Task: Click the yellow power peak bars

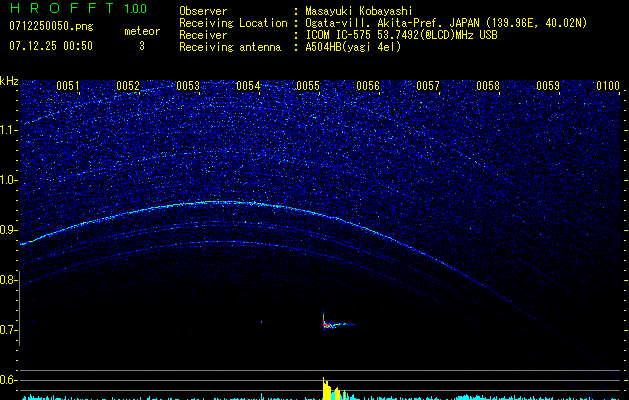Action: [333, 390]
